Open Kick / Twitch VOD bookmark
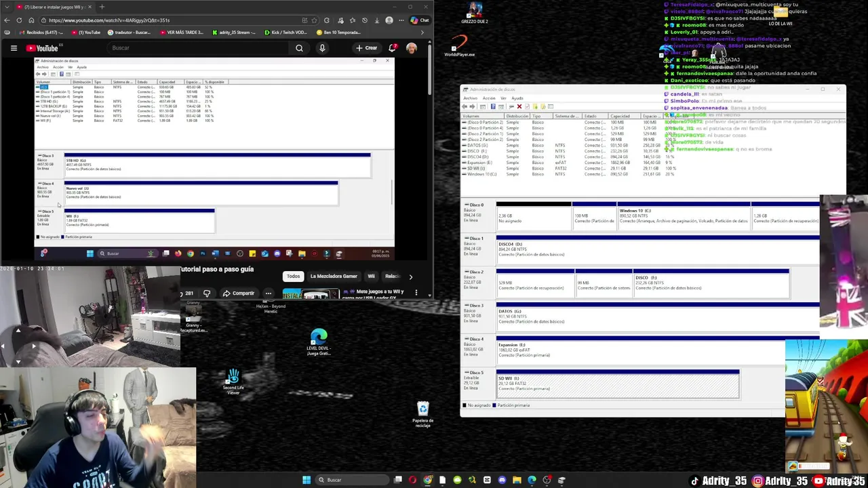This screenshot has height=488, width=868. pyautogui.click(x=285, y=33)
